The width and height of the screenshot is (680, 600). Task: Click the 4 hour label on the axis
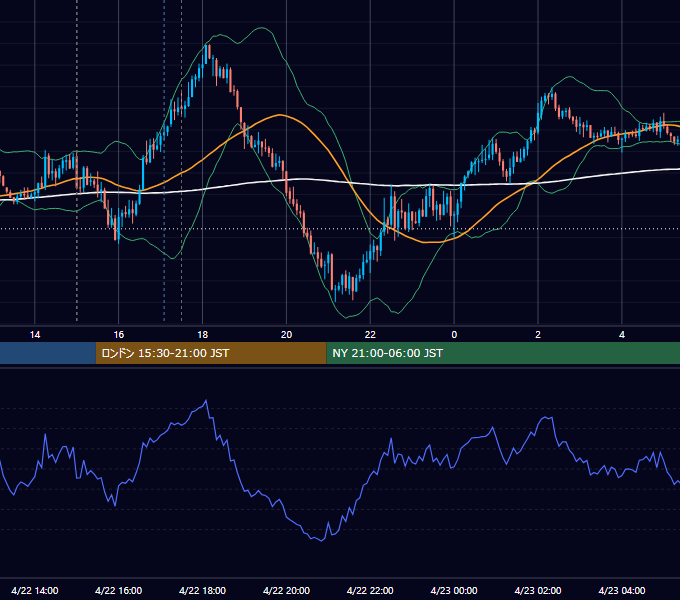[622, 335]
